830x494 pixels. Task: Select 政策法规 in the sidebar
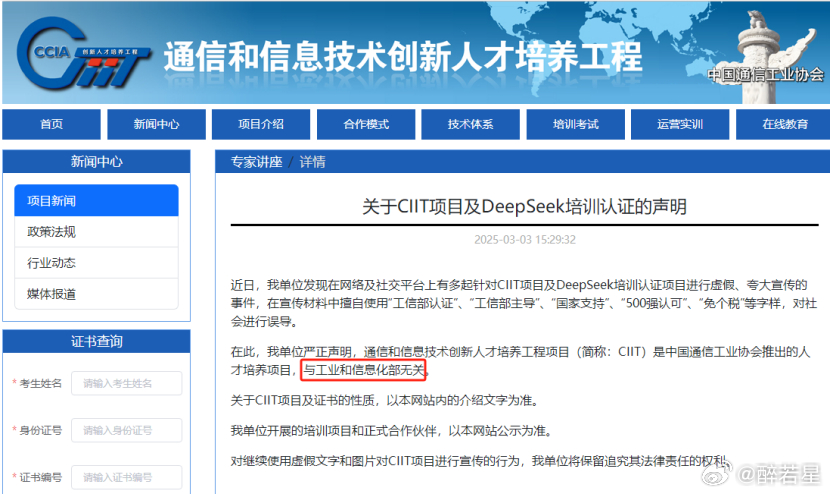click(96, 232)
